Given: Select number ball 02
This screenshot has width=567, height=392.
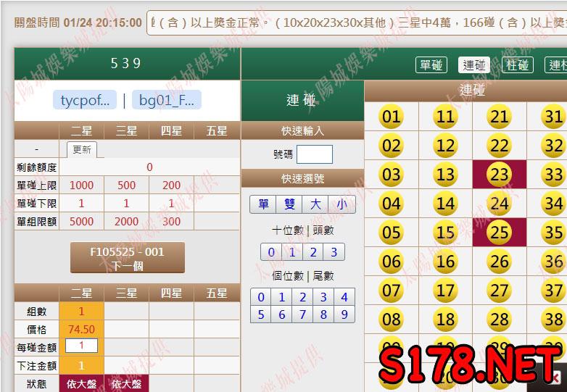Looking at the screenshot, I should click(x=391, y=146).
